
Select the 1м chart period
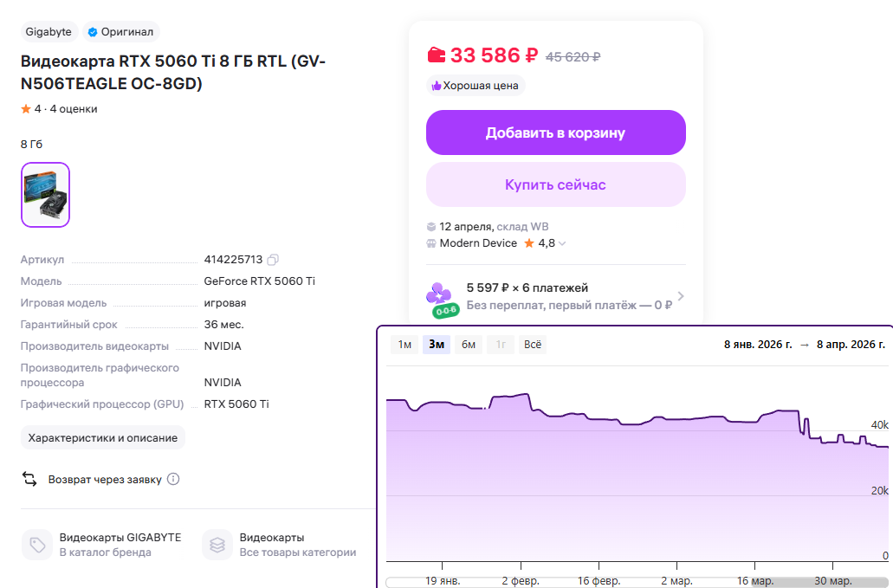point(404,345)
